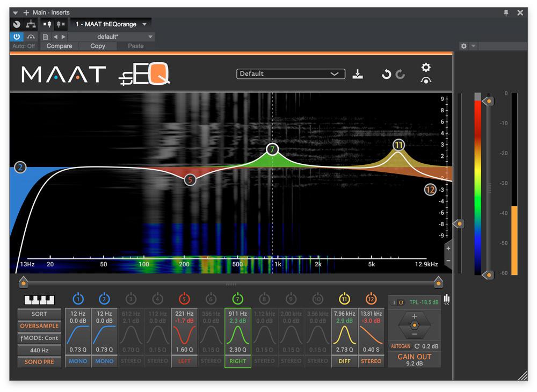Open the preset file page icon
Image resolution: width=537 pixels, height=392 pixels.
tap(45, 37)
